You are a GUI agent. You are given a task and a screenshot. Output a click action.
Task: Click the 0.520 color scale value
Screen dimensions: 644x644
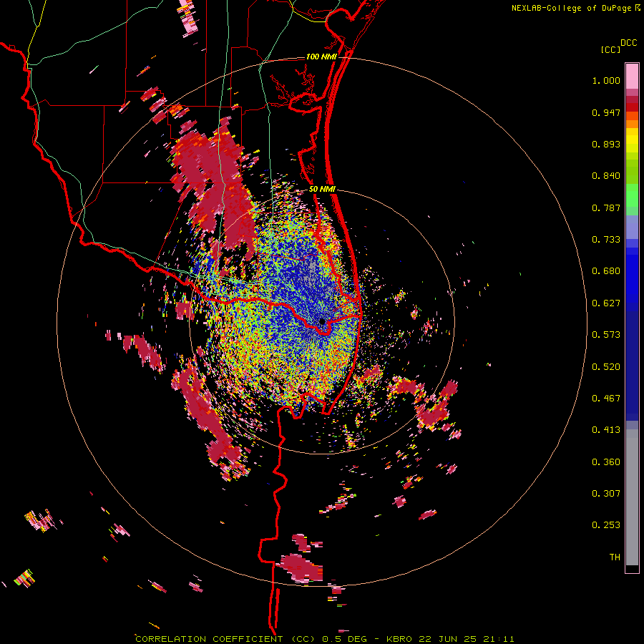[606, 367]
